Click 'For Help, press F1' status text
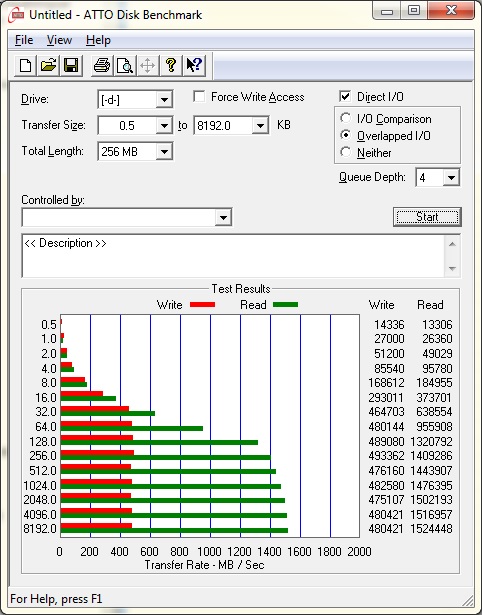The width and height of the screenshot is (483, 615). click(56, 599)
